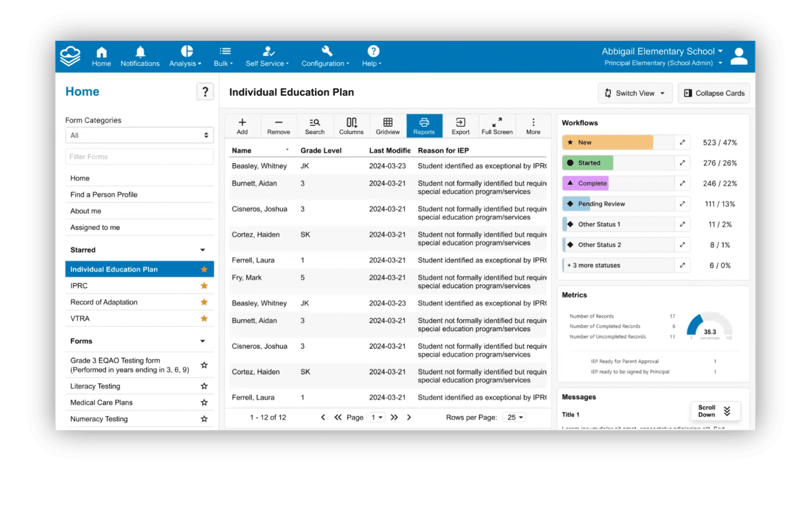This screenshot has width=806, height=532.
Task: Switch to Gridview
Action: (388, 126)
